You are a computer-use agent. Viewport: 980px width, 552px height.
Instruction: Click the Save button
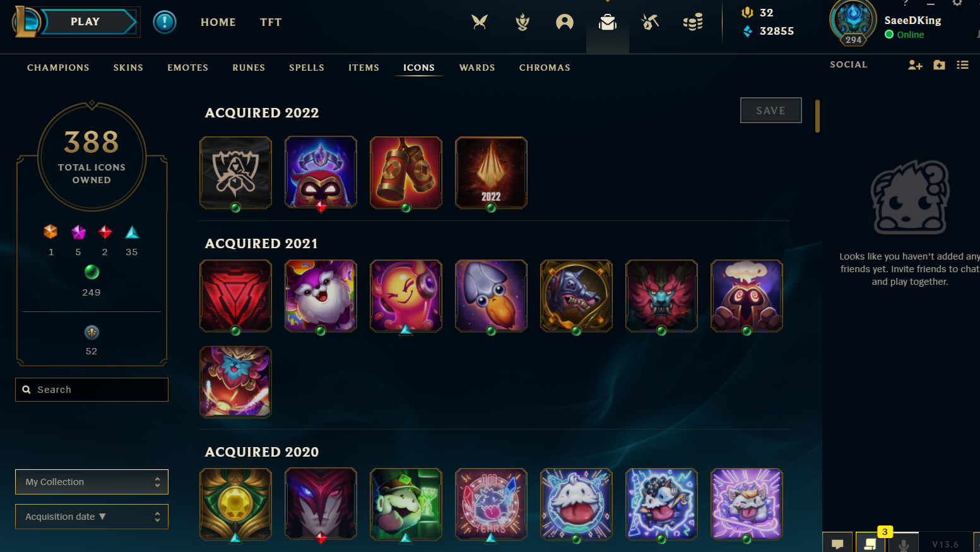(771, 111)
